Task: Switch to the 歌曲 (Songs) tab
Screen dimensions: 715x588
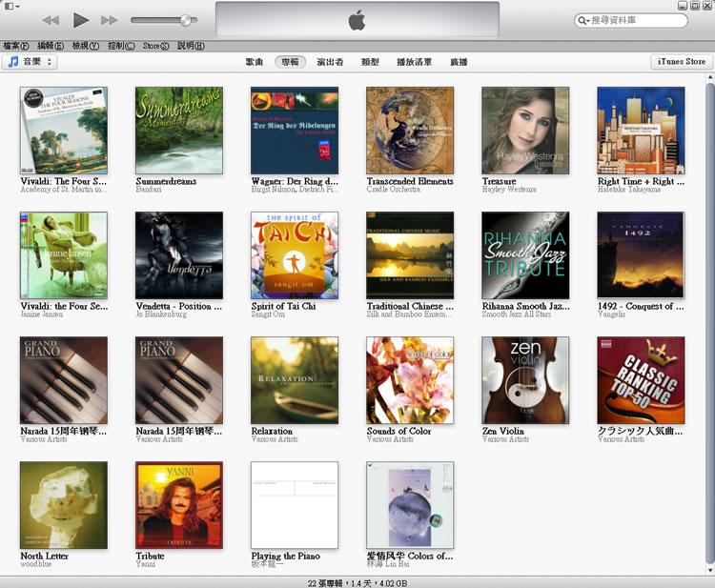Action: [255, 62]
